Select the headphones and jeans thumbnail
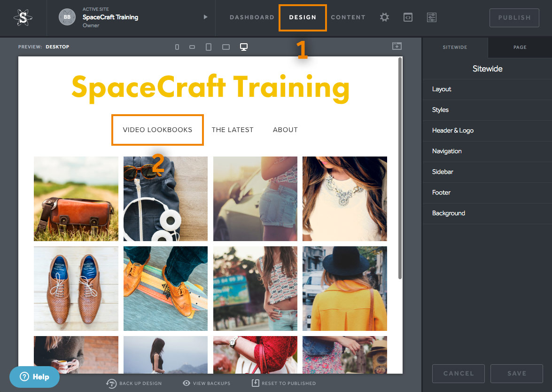 click(x=165, y=199)
